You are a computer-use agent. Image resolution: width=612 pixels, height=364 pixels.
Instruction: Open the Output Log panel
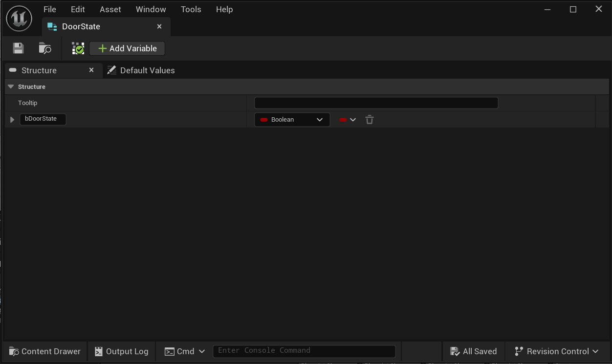(x=121, y=351)
